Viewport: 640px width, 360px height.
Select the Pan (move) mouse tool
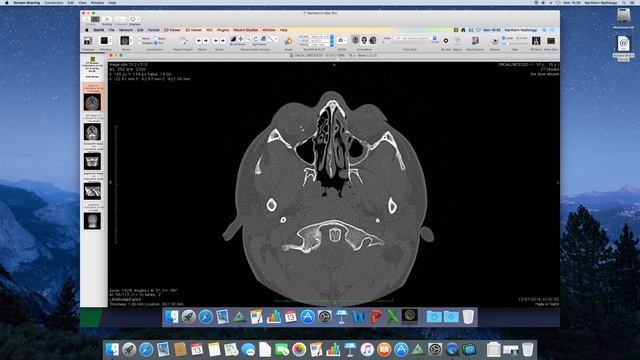(x=240, y=39)
